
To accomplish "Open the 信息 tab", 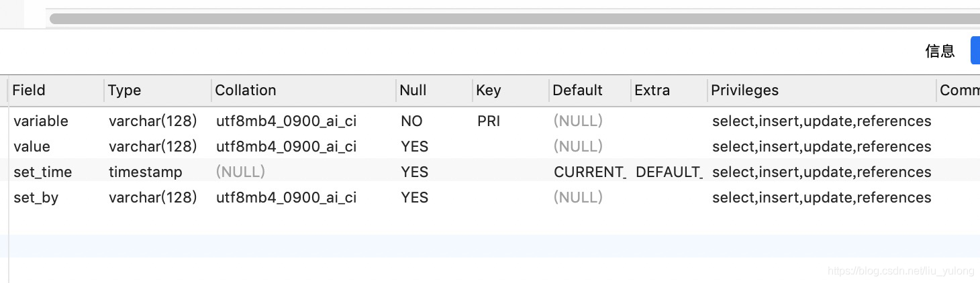I will coord(940,51).
